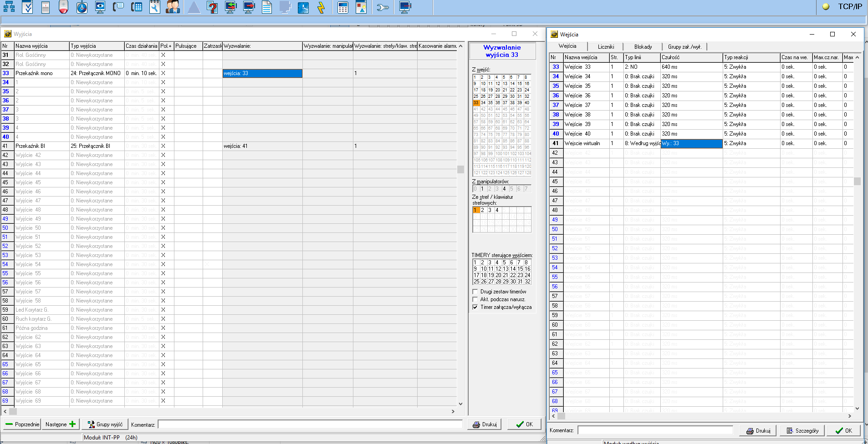Switch to the Liczniki tab

point(606,46)
